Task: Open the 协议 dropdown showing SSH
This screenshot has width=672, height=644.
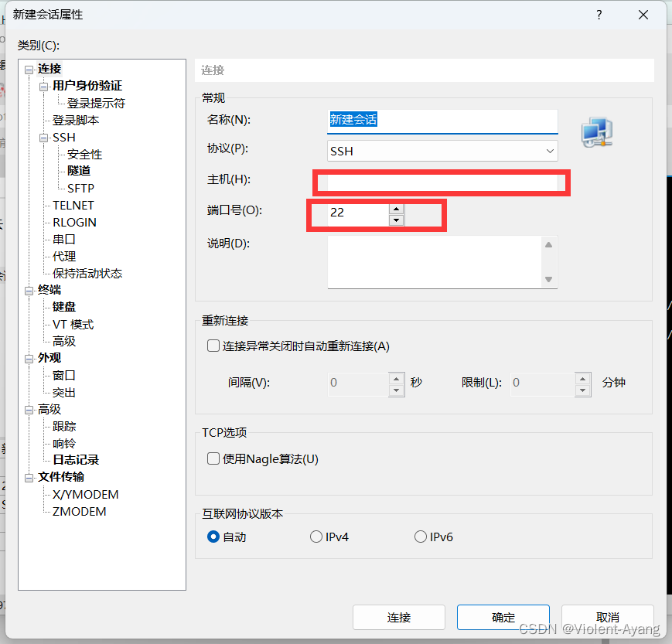Action: click(x=550, y=151)
